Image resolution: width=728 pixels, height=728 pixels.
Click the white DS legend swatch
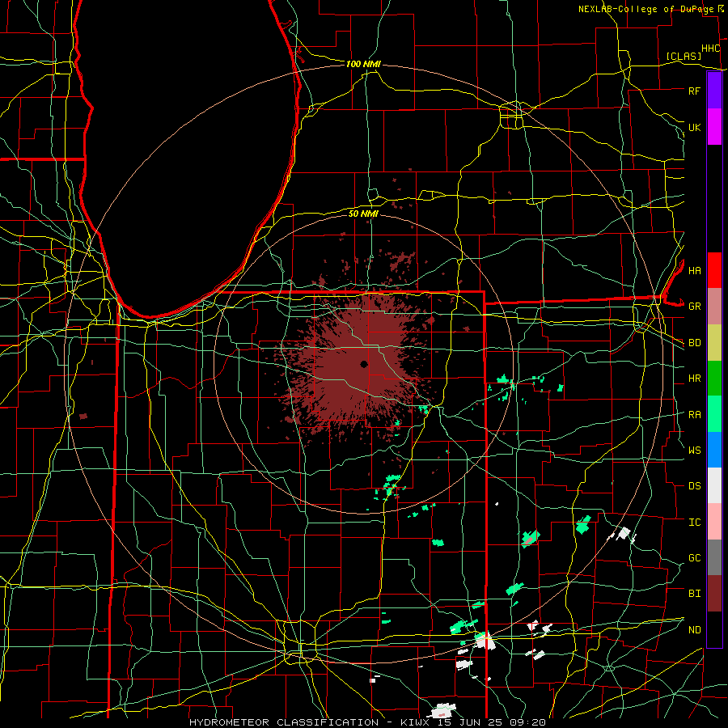tap(714, 485)
